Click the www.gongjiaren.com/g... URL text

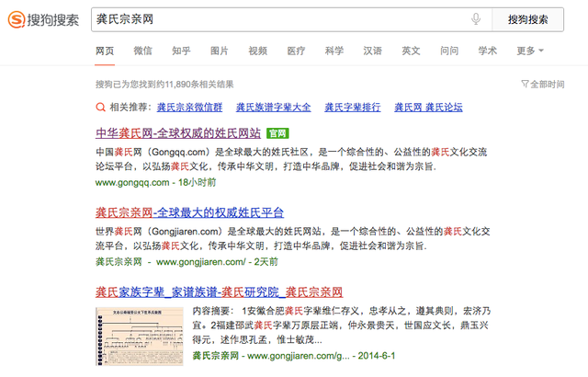click(x=298, y=356)
